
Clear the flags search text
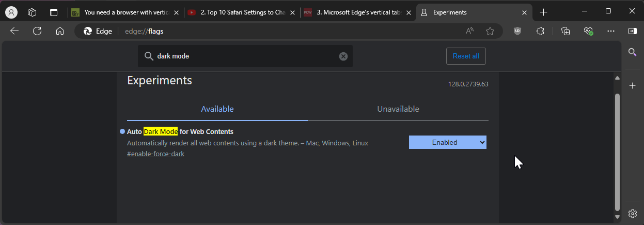click(x=343, y=56)
